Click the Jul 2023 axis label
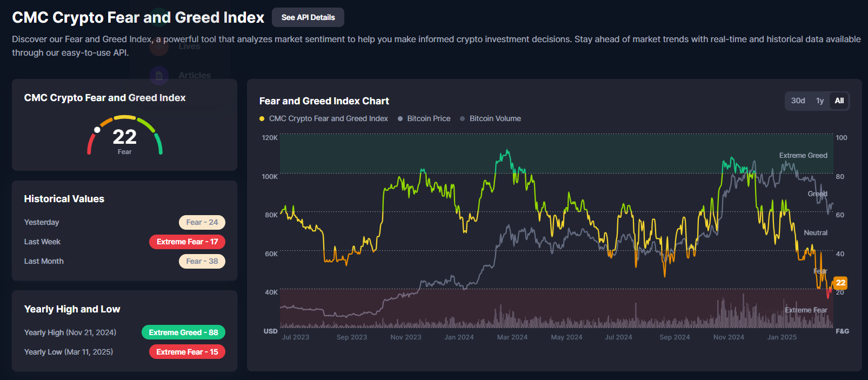 [296, 337]
